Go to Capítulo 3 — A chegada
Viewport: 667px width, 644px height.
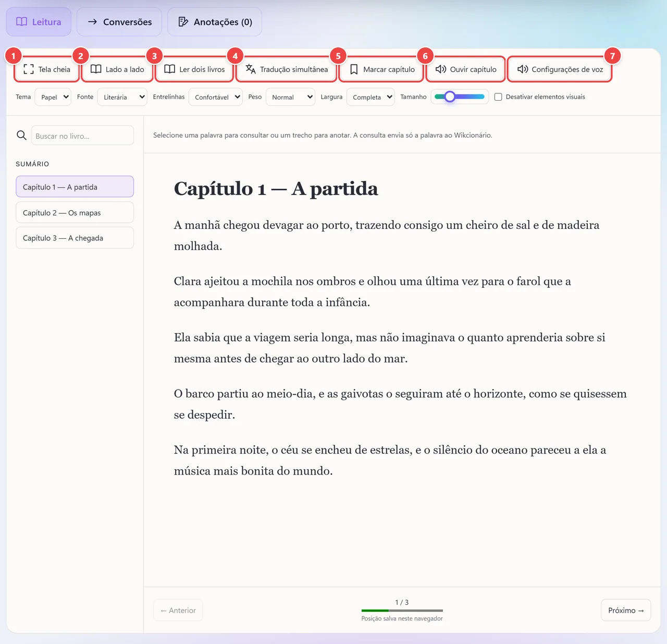click(x=75, y=238)
